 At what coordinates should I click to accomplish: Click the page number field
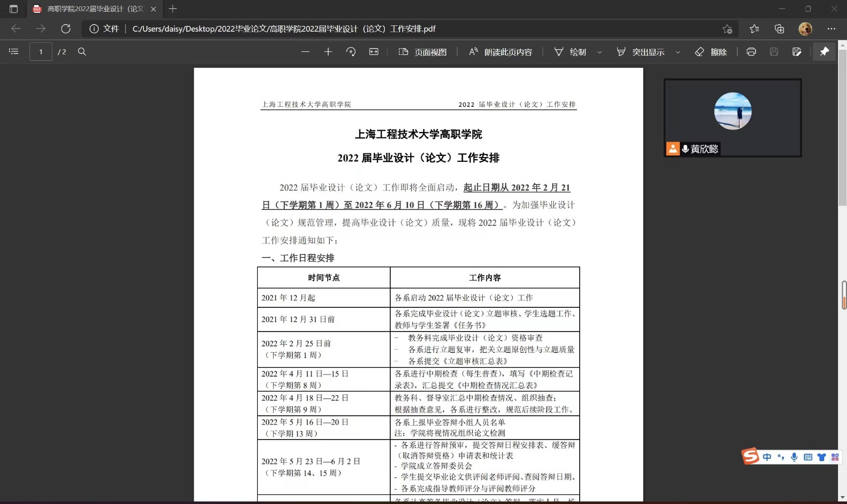pyautogui.click(x=41, y=51)
